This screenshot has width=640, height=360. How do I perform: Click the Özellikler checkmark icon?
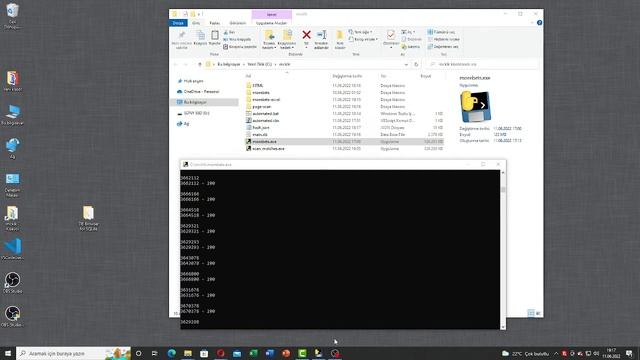point(391,35)
